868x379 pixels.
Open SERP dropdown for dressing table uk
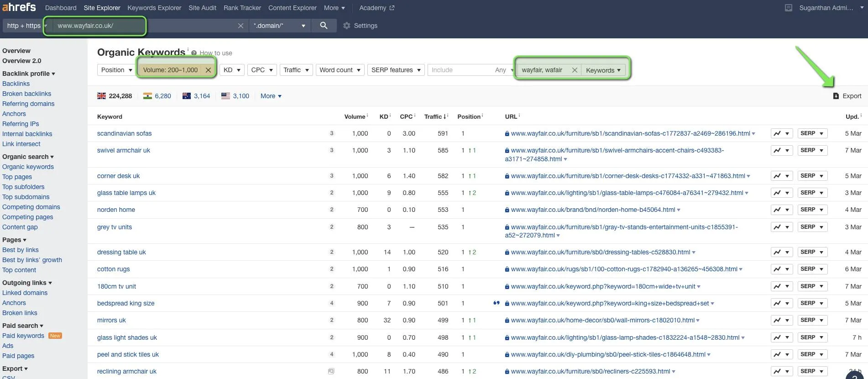tap(812, 252)
